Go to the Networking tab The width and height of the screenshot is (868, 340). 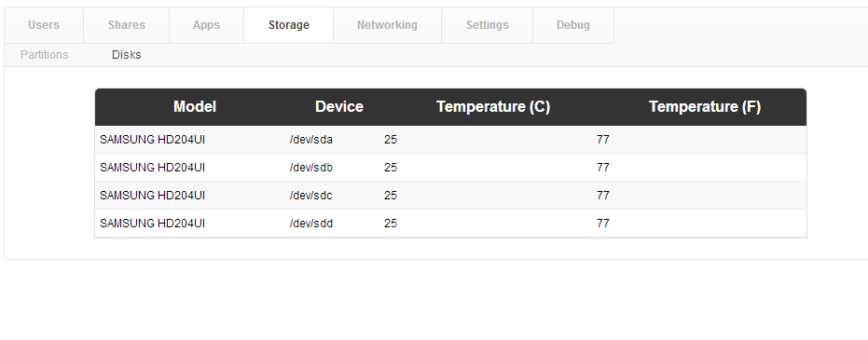pos(387,25)
